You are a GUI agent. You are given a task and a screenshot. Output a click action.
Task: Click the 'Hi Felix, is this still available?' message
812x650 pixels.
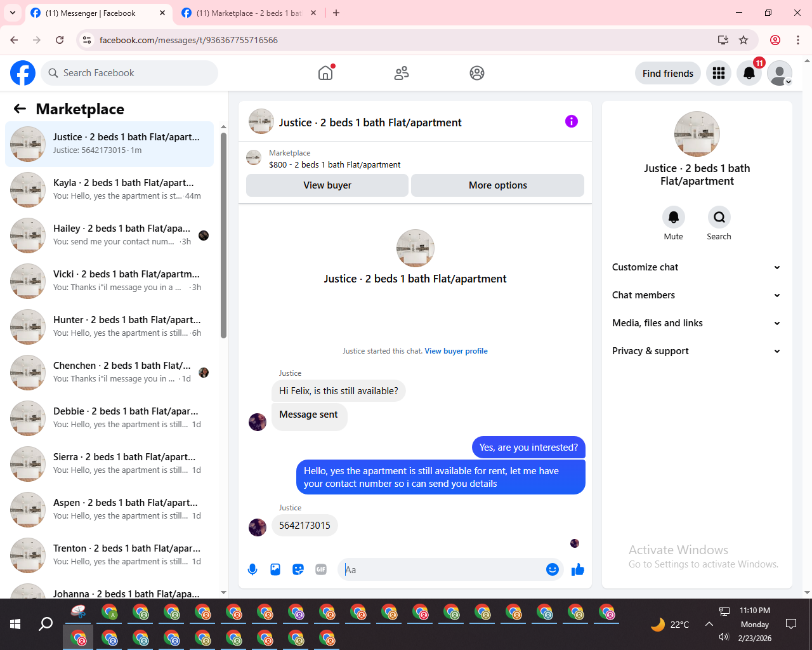tap(339, 391)
